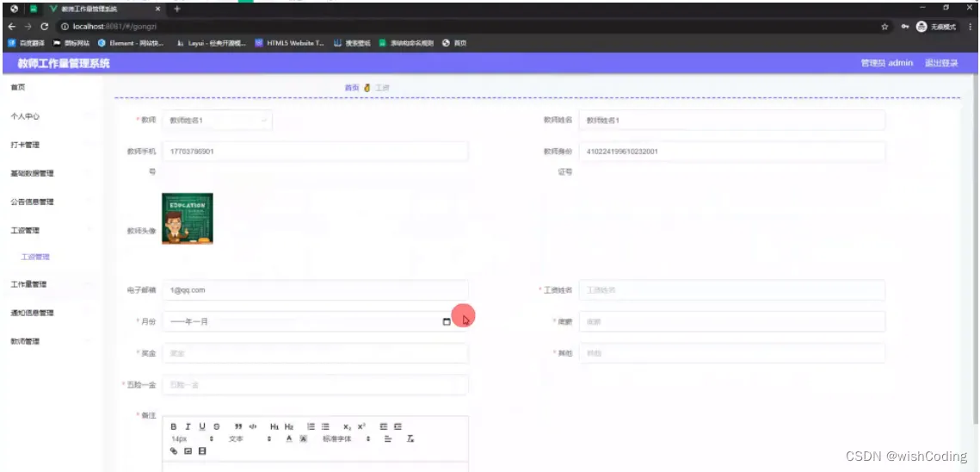Expand 基础数据管理 in the sidebar
Image resolution: width=980 pixels, height=472 pixels.
pyautogui.click(x=52, y=173)
